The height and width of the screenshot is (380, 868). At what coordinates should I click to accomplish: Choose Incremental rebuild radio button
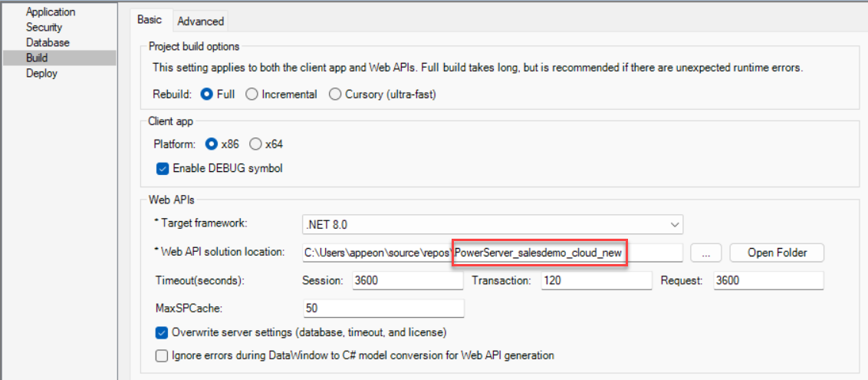coord(252,94)
